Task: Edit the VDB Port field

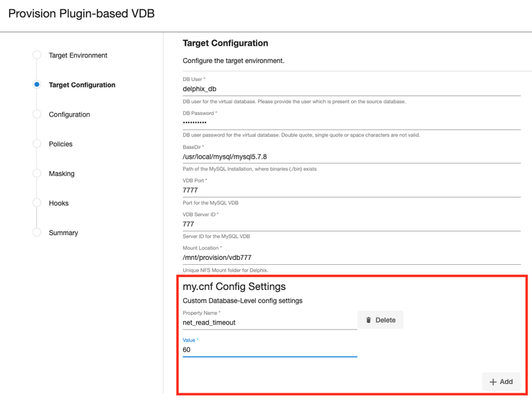Action: click(351, 190)
